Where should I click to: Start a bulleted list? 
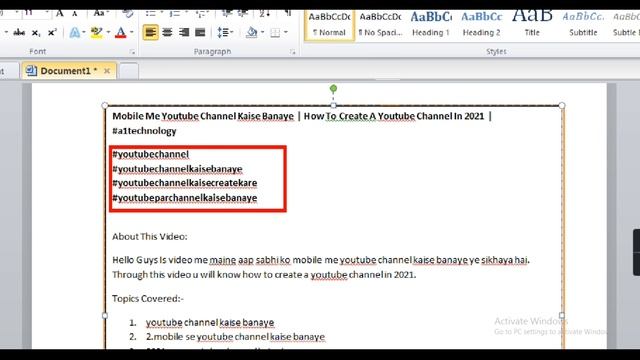tap(150, 14)
